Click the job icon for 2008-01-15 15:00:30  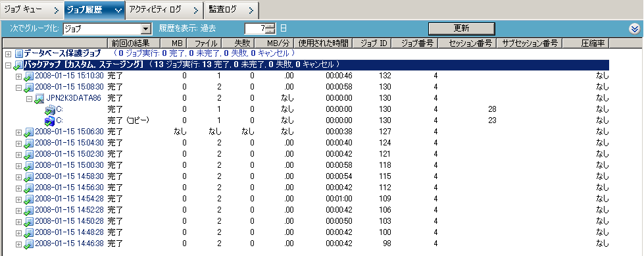click(29, 166)
